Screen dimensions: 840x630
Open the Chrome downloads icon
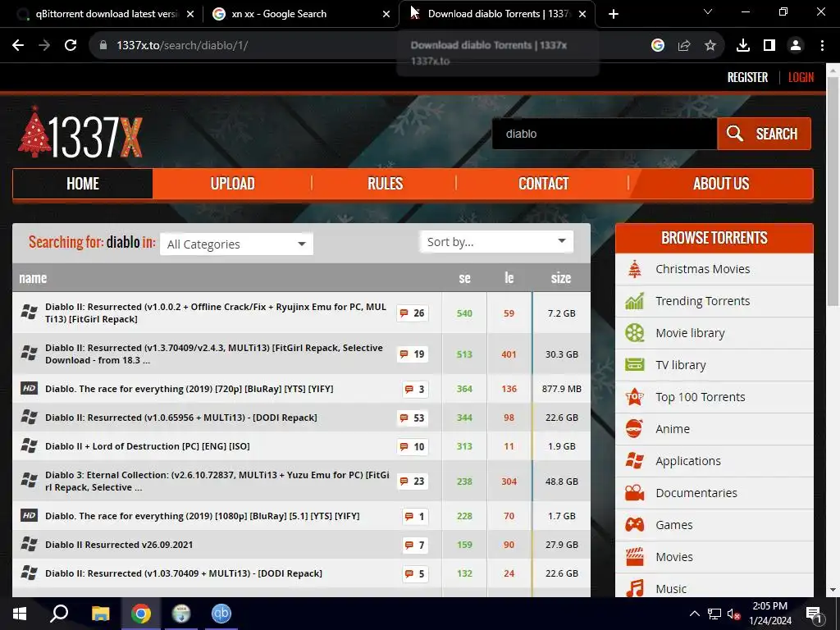pos(743,46)
